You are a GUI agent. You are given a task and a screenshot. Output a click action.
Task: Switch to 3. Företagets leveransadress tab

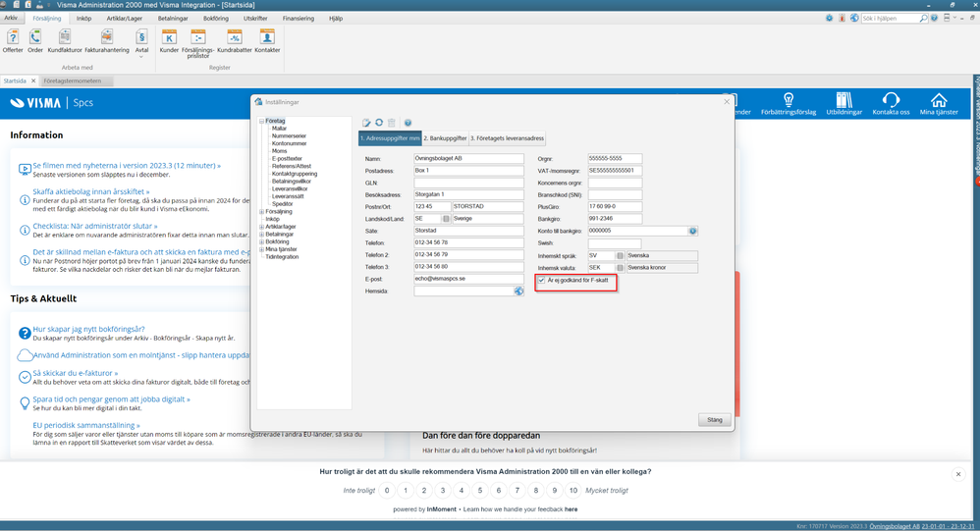(507, 138)
